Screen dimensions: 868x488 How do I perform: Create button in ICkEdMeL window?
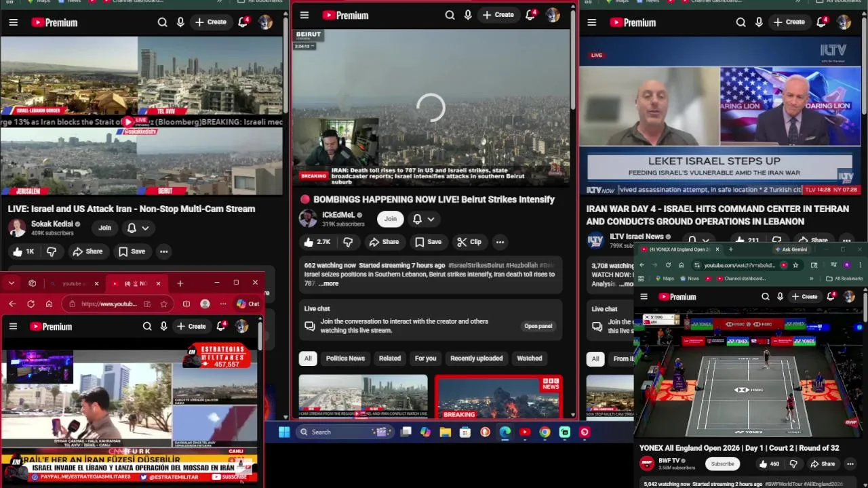pos(498,15)
